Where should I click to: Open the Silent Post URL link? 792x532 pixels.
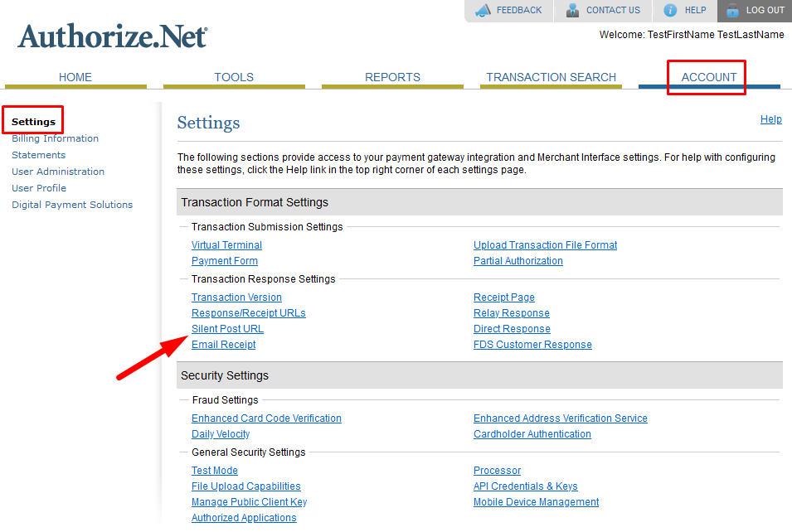pyautogui.click(x=227, y=329)
